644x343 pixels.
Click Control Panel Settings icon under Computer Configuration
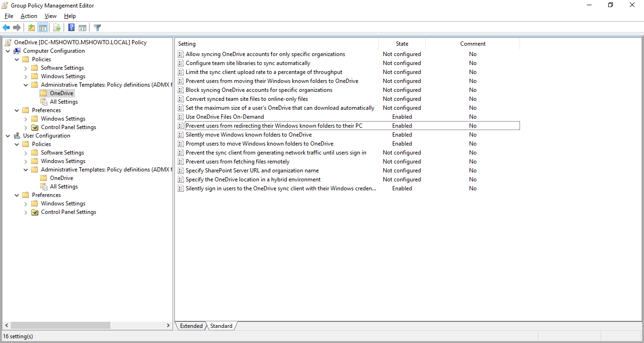point(34,127)
